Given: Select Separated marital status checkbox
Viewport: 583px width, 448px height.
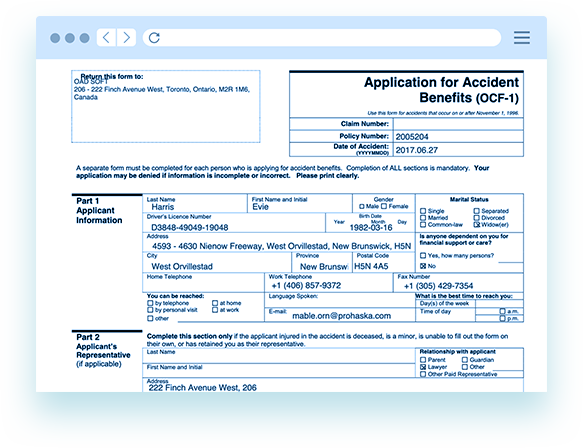Looking at the screenshot, I should click(476, 211).
